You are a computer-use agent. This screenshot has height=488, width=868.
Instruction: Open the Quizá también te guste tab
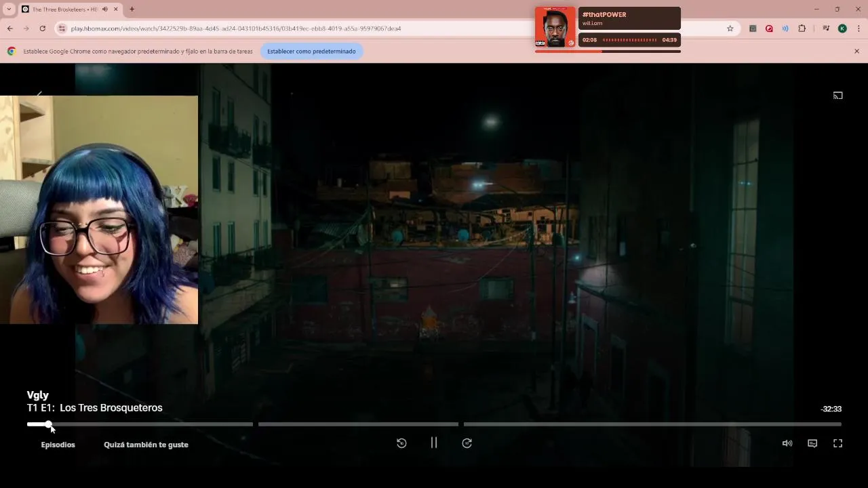[x=146, y=445]
